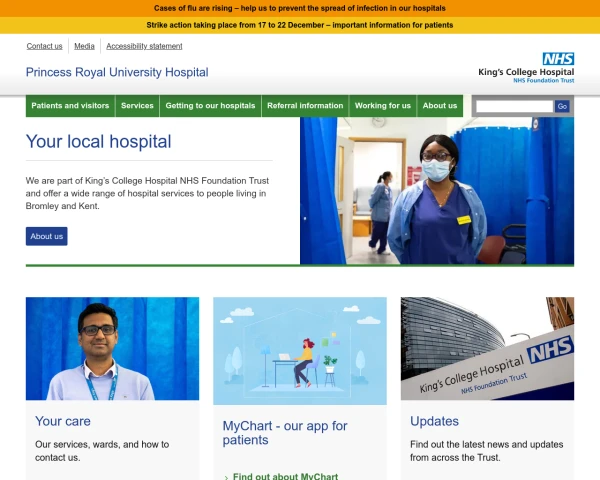Open the Contact us link
This screenshot has height=480, width=600.
(x=44, y=46)
